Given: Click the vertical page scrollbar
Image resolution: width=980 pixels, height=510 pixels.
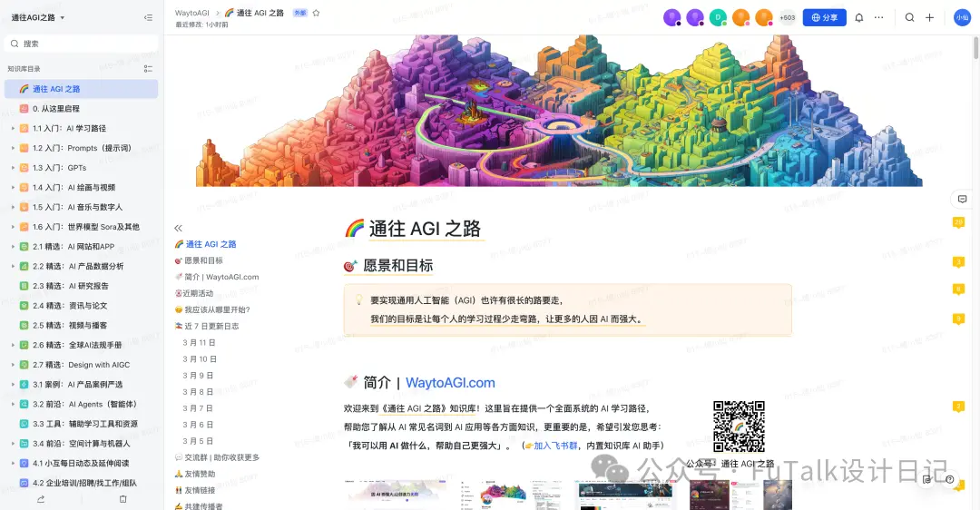Looking at the screenshot, I should (975, 48).
